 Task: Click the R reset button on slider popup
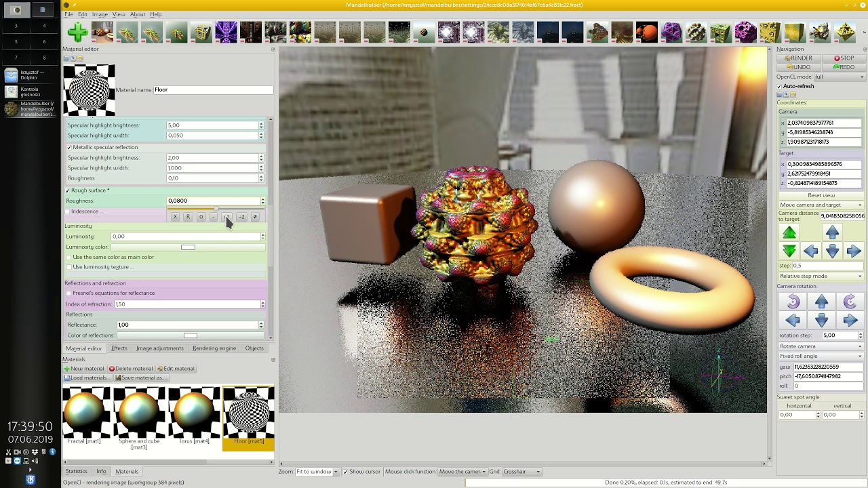(x=188, y=217)
